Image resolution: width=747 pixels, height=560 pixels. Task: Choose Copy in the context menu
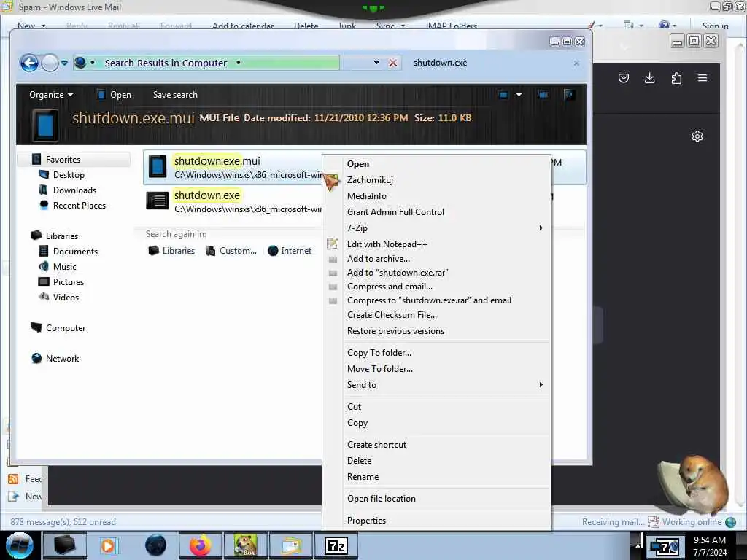[x=437, y=423]
